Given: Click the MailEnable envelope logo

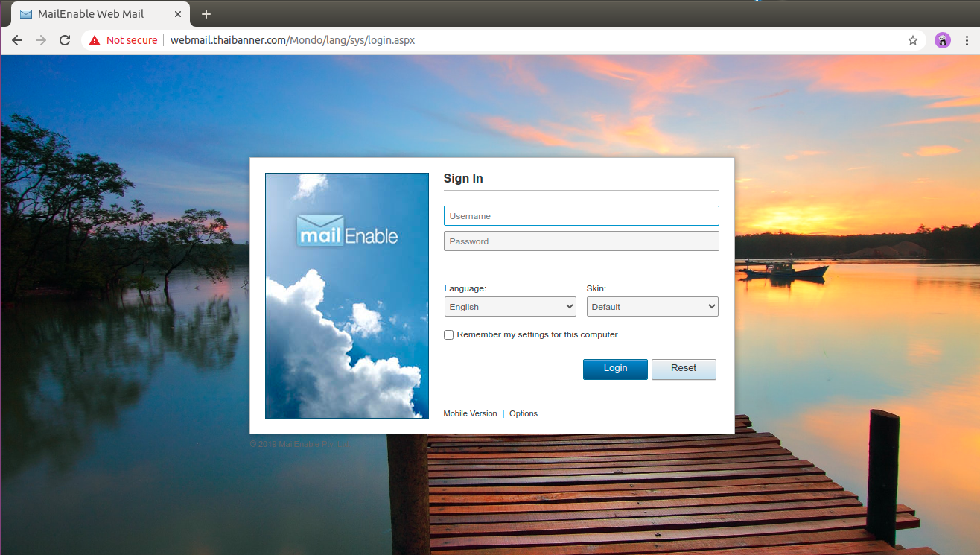Looking at the screenshot, I should 320,230.
